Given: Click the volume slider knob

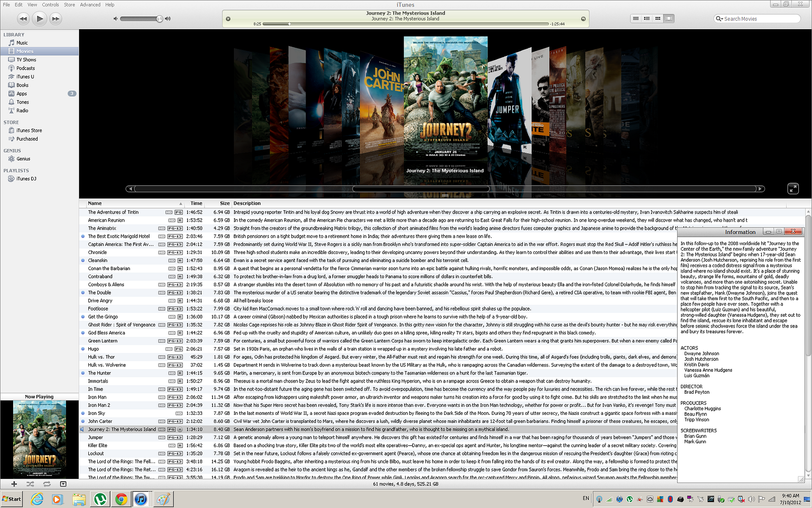Looking at the screenshot, I should [x=159, y=19].
